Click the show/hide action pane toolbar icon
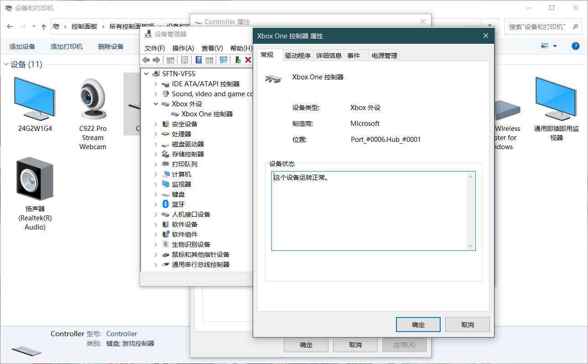This screenshot has width=588, height=364. pos(209,60)
